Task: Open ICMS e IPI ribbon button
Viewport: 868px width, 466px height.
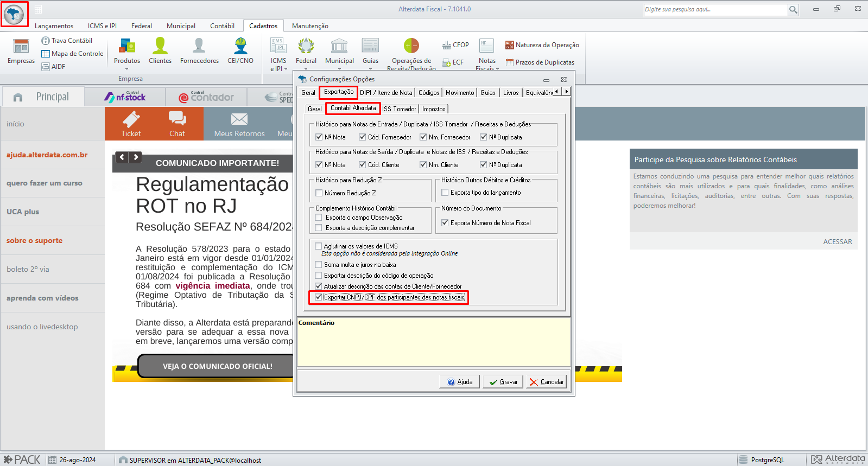Action: pyautogui.click(x=278, y=54)
